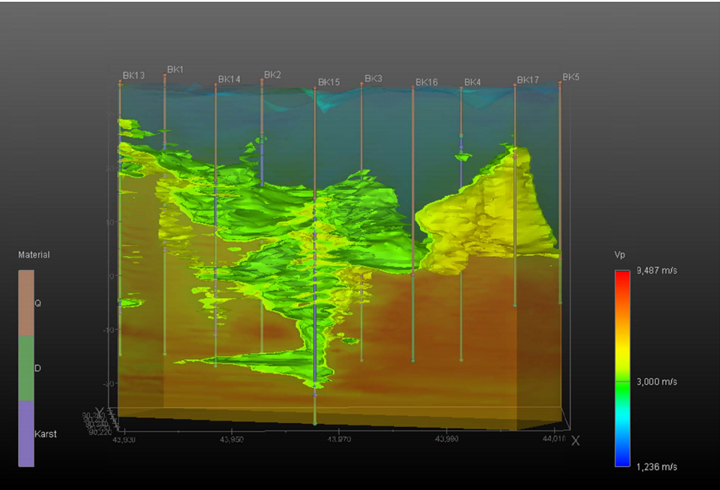The width and height of the screenshot is (720, 490).
Task: Click the BK5 borehole label
Action: click(571, 76)
